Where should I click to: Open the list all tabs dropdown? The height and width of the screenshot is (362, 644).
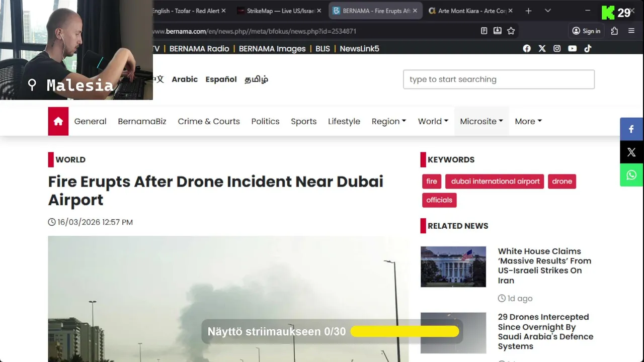point(548,11)
